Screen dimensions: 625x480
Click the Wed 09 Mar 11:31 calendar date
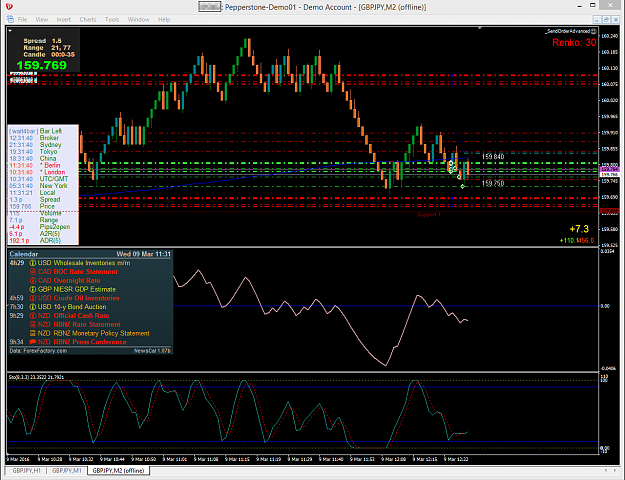[143, 254]
